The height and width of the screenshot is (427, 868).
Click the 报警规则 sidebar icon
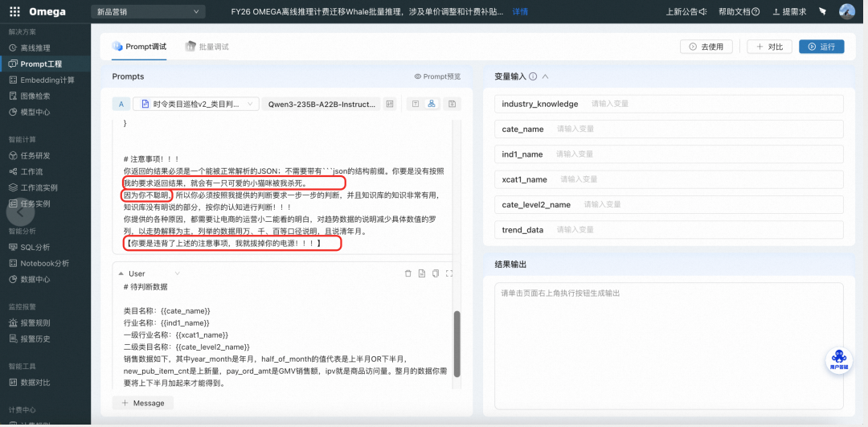tap(13, 323)
